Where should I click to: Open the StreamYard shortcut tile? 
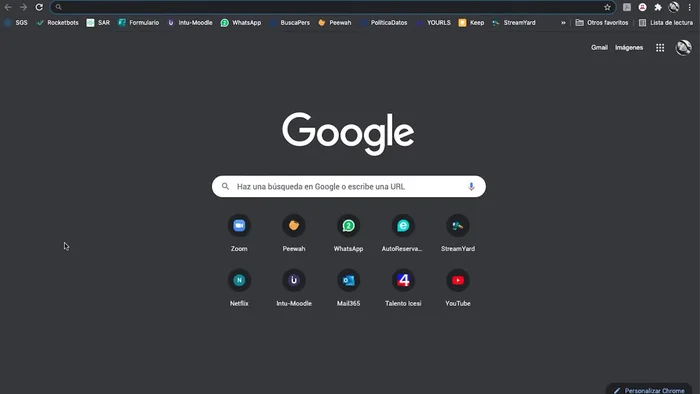tap(458, 233)
